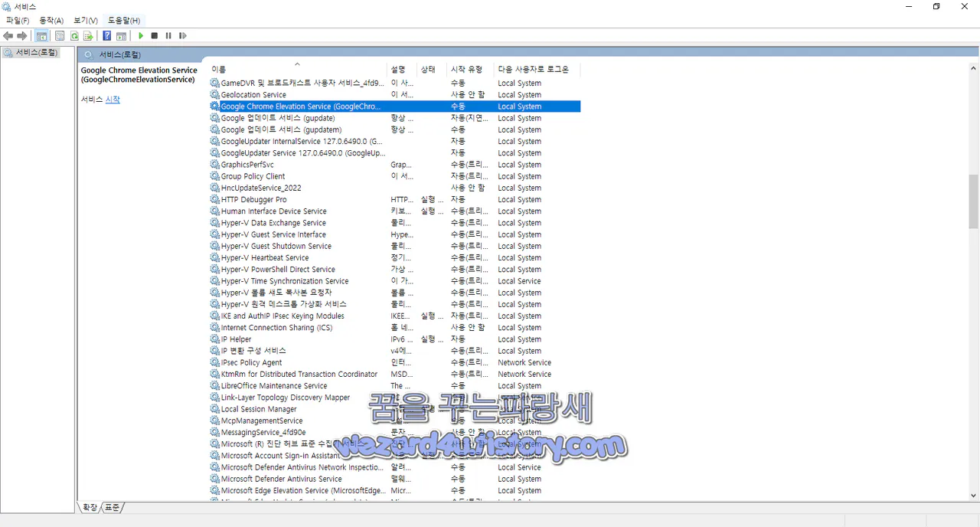The height and width of the screenshot is (527, 980).
Task: Click the gear icon of Geolocation Service
Action: click(215, 95)
